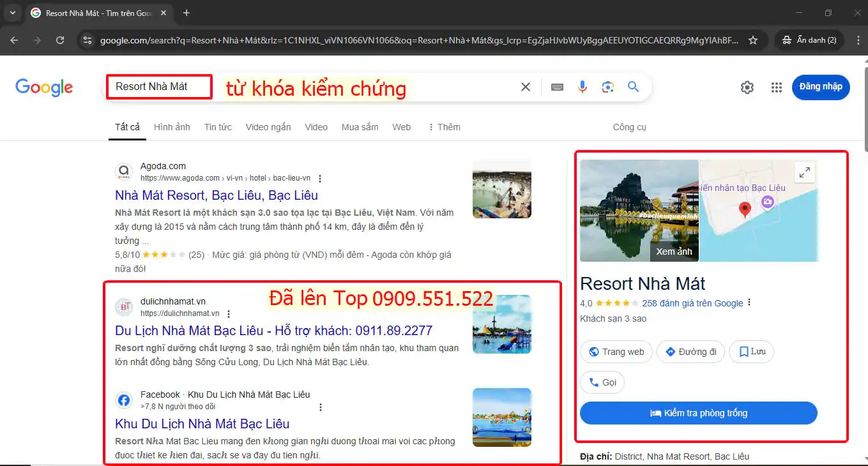Go forward one page
868x466 pixels.
pyautogui.click(x=37, y=40)
